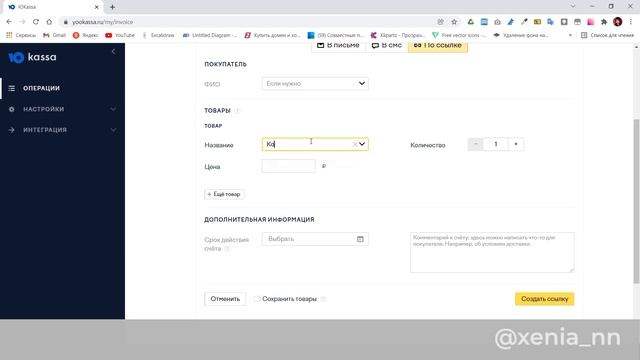Open the Яндекс bookmark
This screenshot has width=640, height=360.
(85, 35)
